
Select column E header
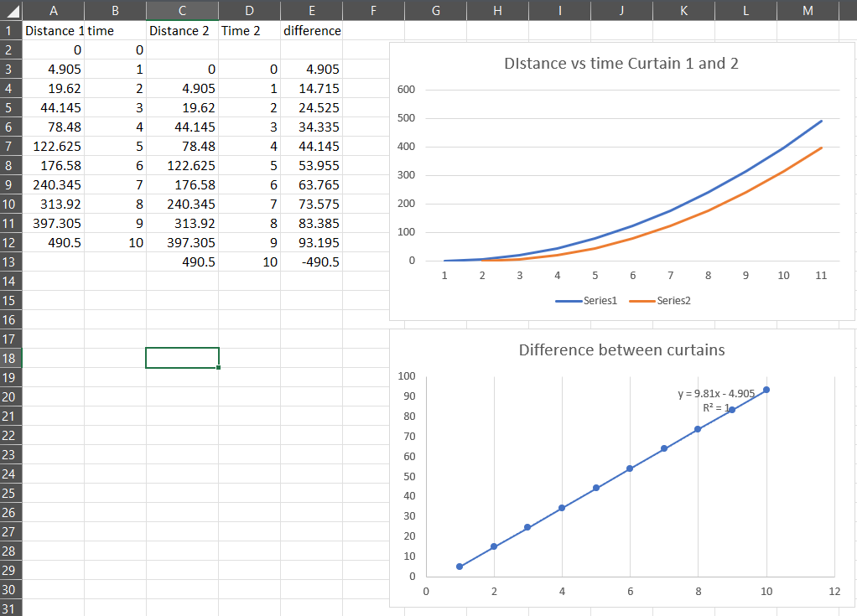click(311, 10)
